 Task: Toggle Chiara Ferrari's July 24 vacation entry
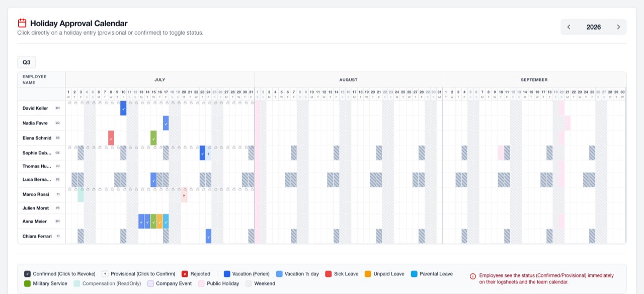tap(208, 236)
